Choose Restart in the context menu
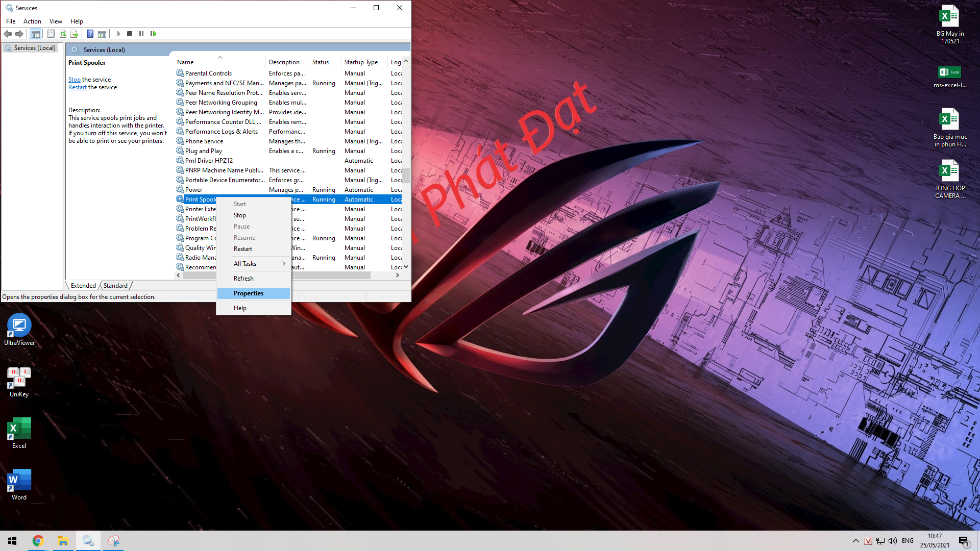Image resolution: width=980 pixels, height=551 pixels. (x=254, y=249)
